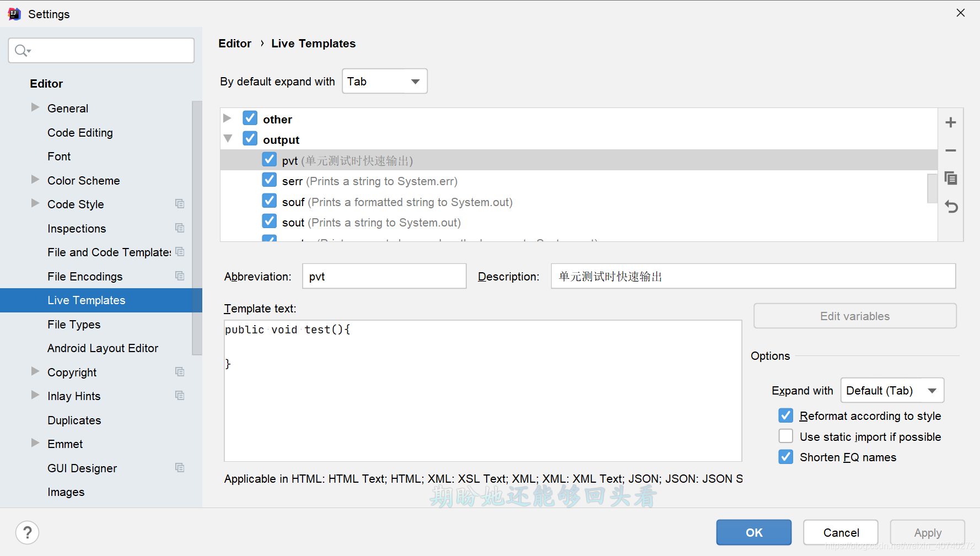This screenshot has height=556, width=980.
Task: Open Duplicates settings page
Action: pos(74,420)
